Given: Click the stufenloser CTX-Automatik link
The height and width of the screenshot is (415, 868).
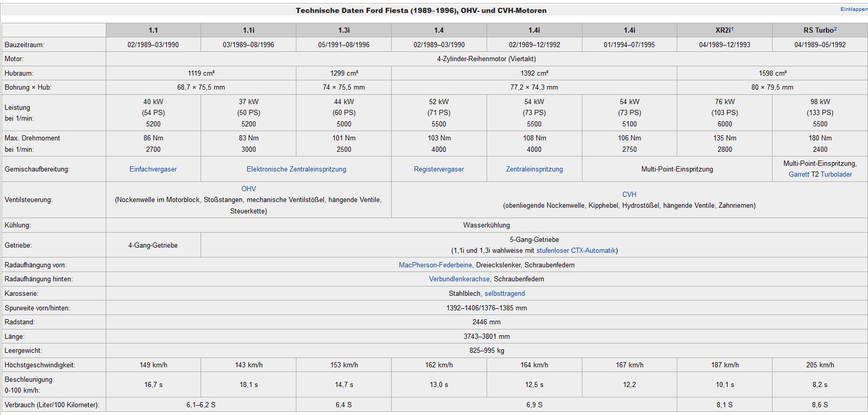Looking at the screenshot, I should pos(576,250).
